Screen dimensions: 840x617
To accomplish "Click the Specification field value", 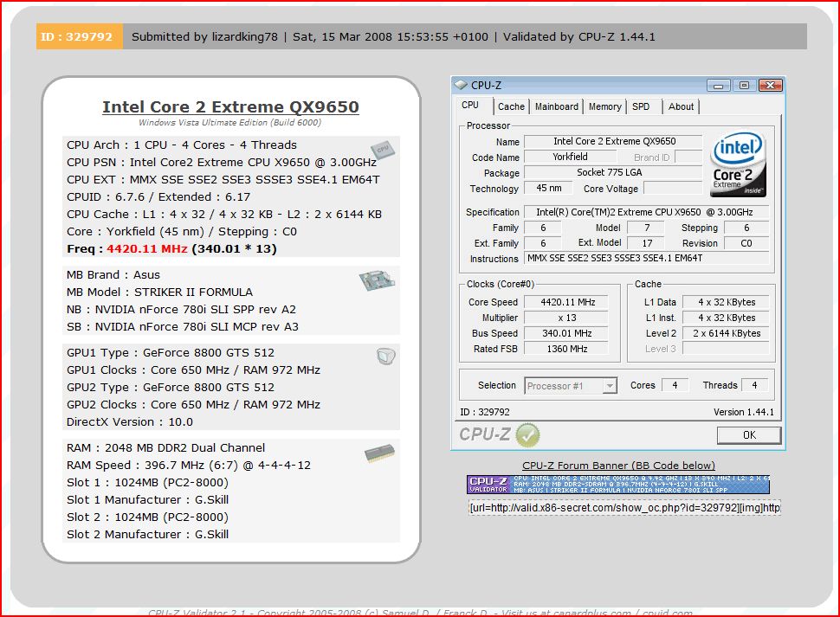I will (x=646, y=212).
